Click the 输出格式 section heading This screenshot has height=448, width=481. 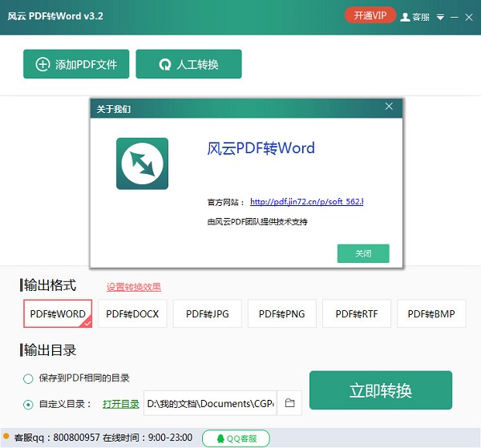[50, 285]
